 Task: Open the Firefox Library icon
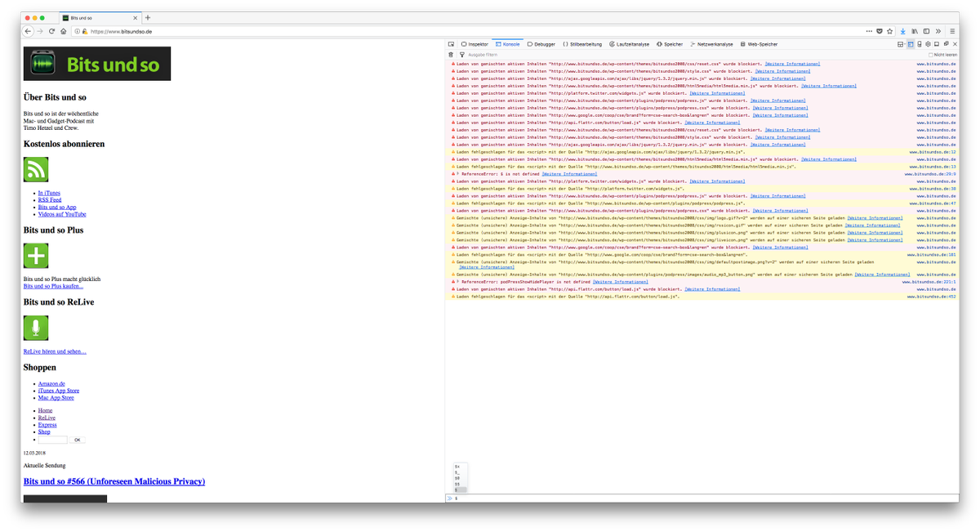[915, 31]
